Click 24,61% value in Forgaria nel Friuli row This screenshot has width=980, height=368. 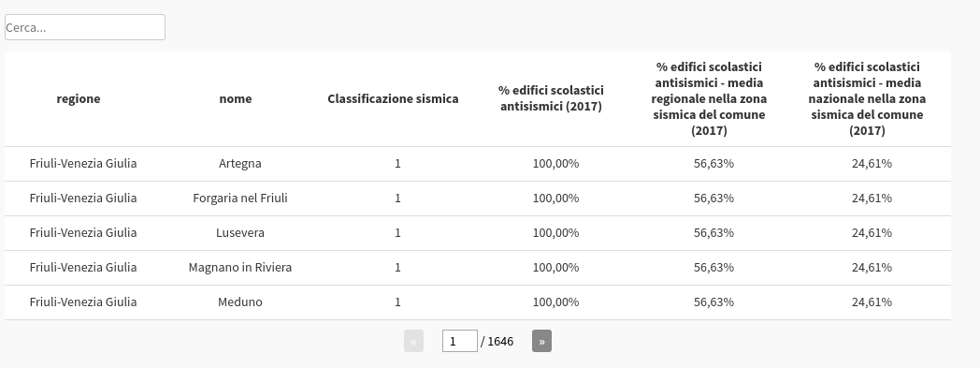click(x=872, y=198)
